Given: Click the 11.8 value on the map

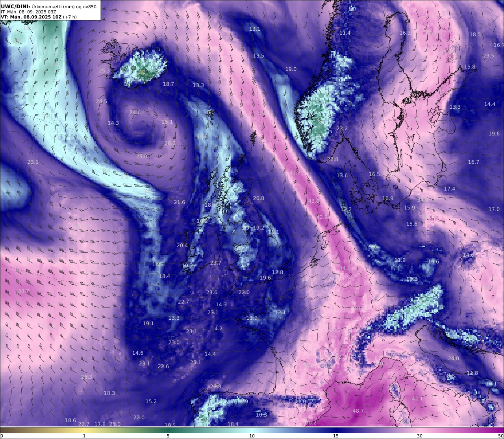Looking at the screenshot, I should tap(472, 373).
